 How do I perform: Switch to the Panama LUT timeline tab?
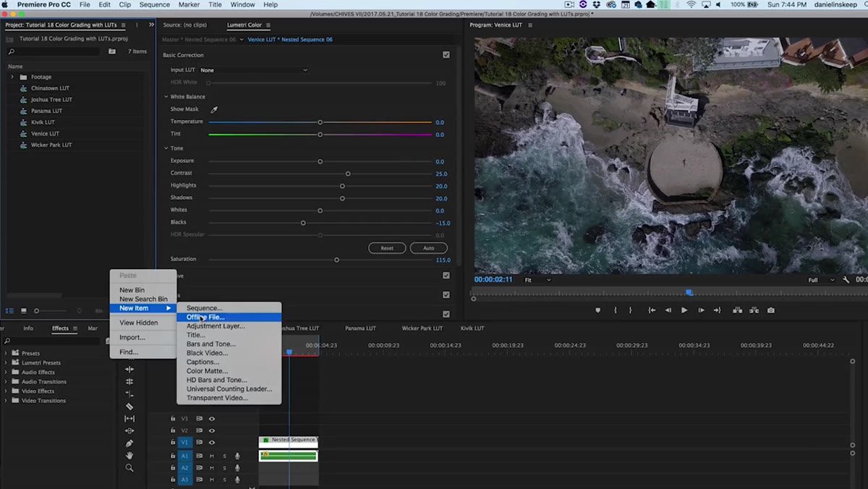(360, 328)
